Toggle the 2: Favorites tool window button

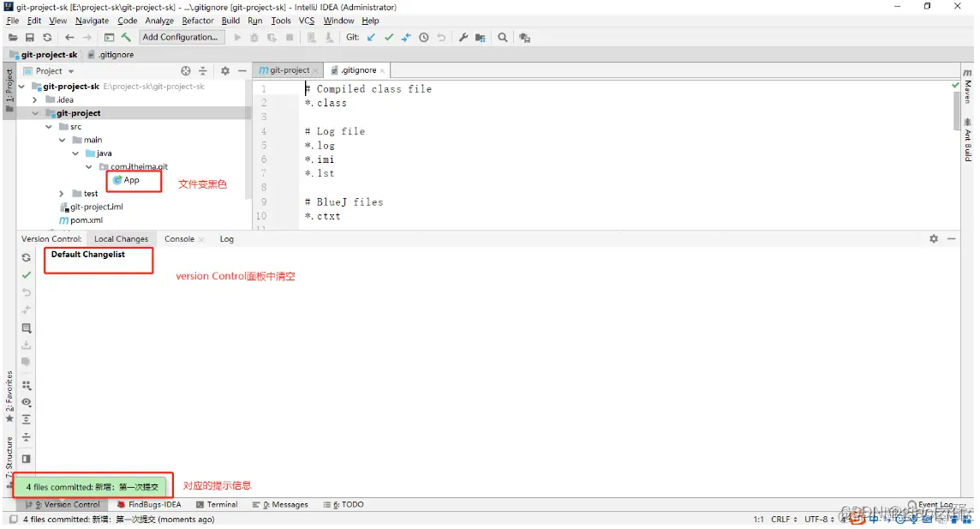pyautogui.click(x=9, y=396)
